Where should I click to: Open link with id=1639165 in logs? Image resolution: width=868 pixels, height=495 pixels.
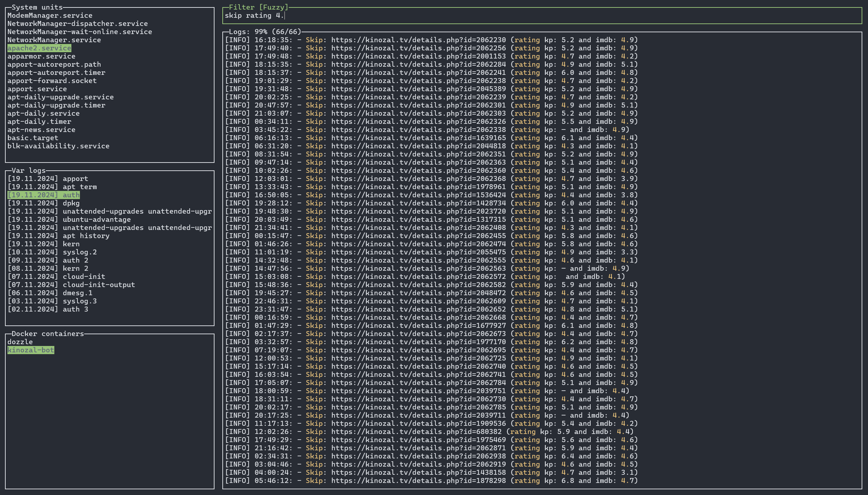click(418, 138)
